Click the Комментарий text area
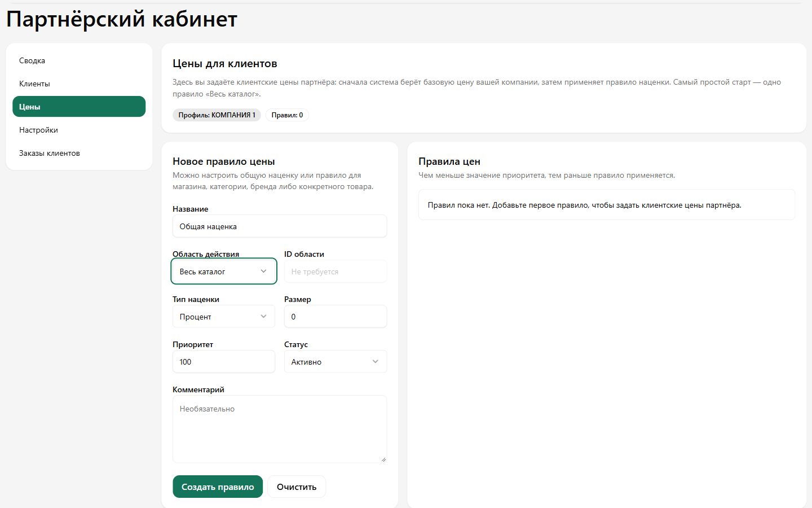 [x=280, y=429]
